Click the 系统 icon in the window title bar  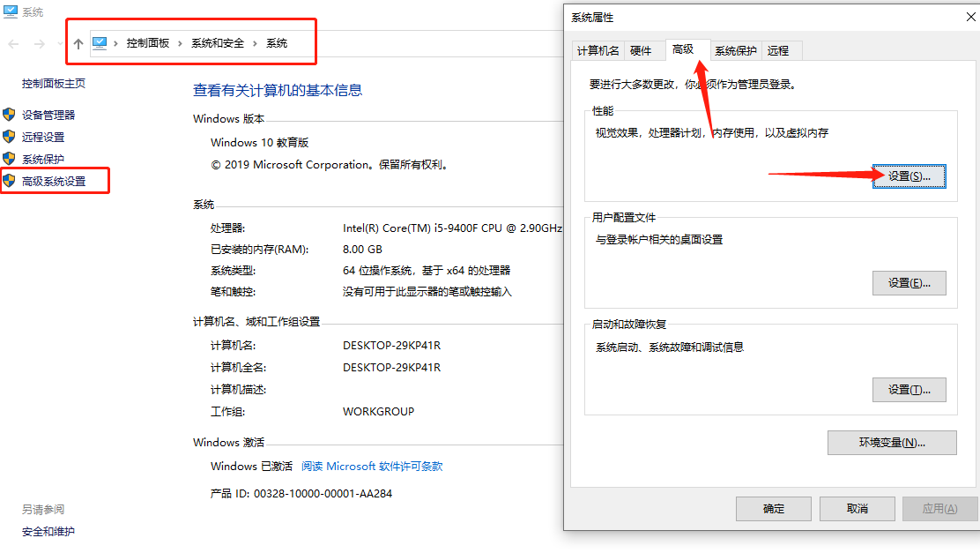coord(9,12)
